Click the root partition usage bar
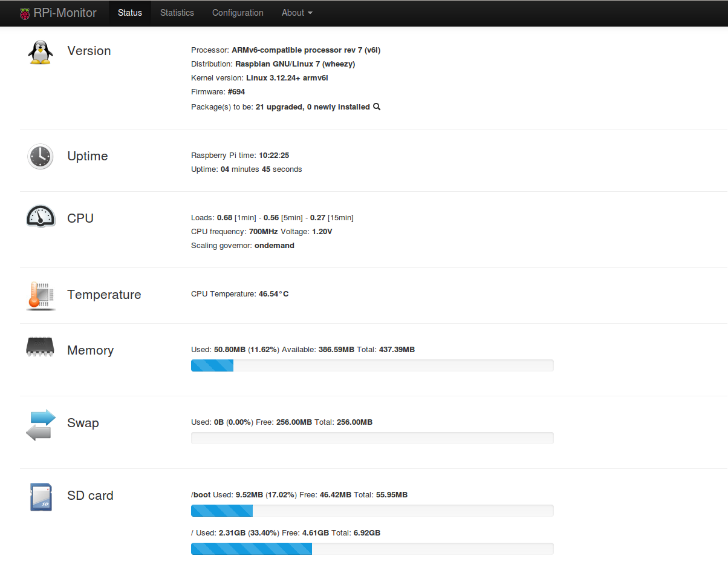728x573 pixels. 372,549
